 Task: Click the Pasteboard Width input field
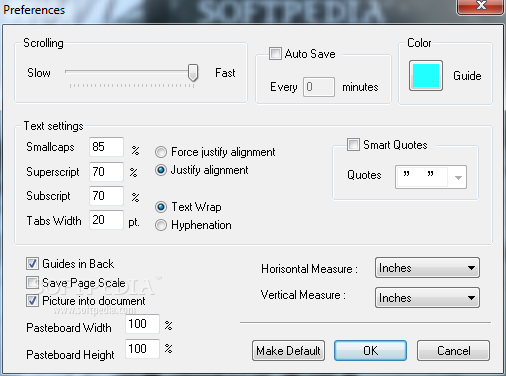[142, 324]
